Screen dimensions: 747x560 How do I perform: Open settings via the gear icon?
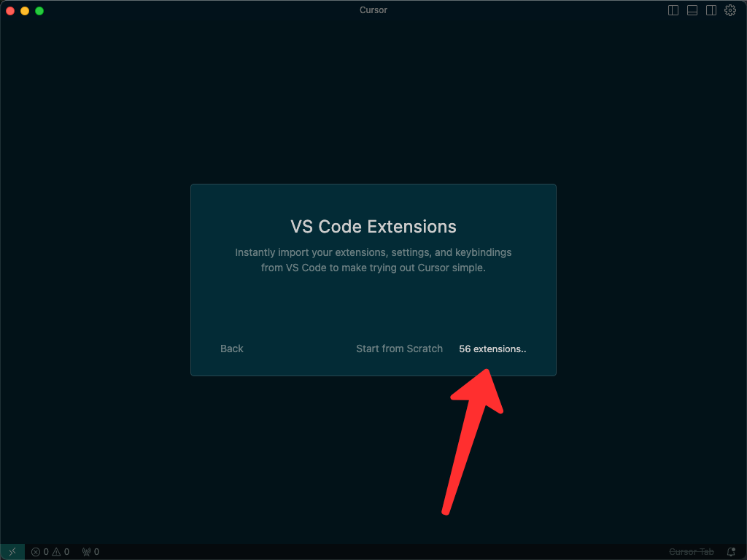(730, 10)
